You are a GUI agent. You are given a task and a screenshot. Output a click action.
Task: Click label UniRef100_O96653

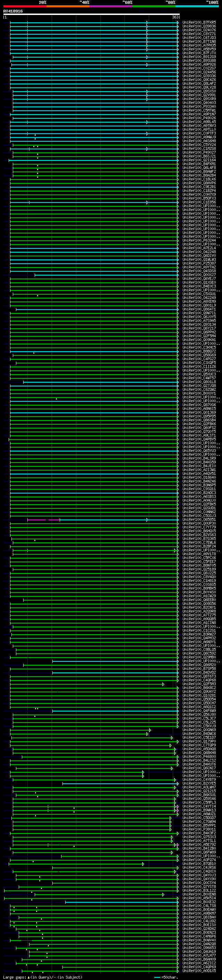tap(199, 948)
